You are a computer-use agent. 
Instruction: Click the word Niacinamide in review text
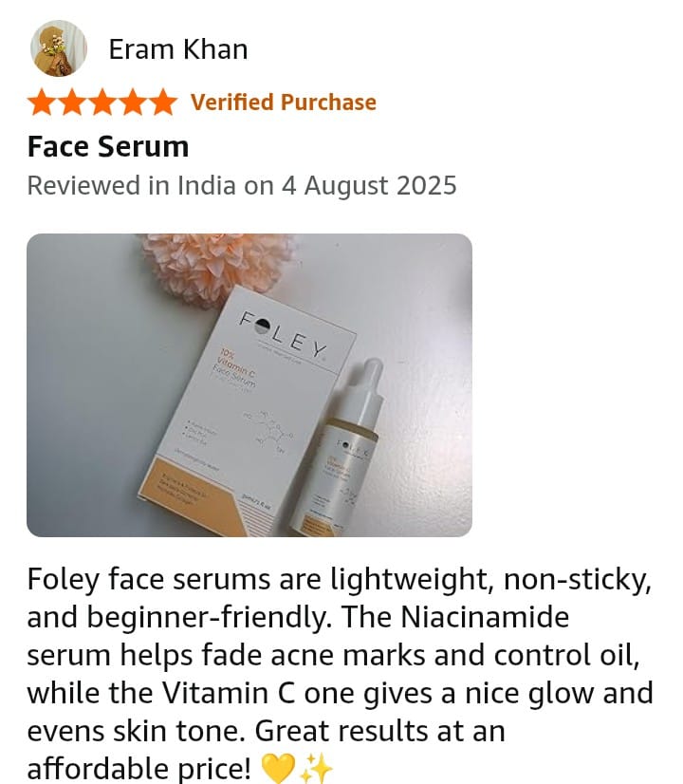485,617
